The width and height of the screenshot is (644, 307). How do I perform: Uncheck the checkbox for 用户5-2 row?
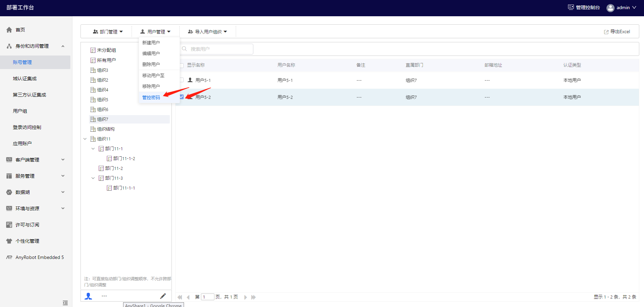point(182,97)
